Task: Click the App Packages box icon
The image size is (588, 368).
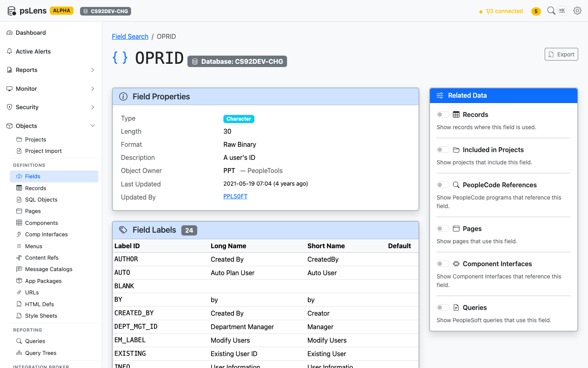Action: coord(19,281)
